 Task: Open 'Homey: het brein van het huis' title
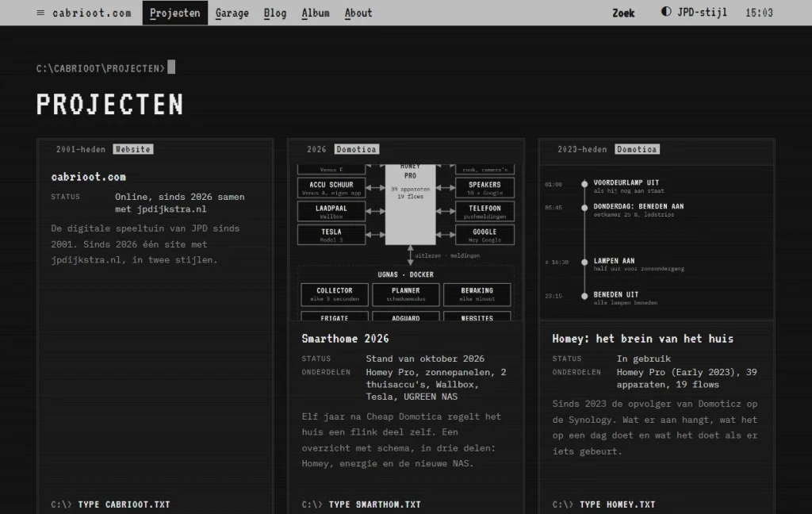(642, 339)
